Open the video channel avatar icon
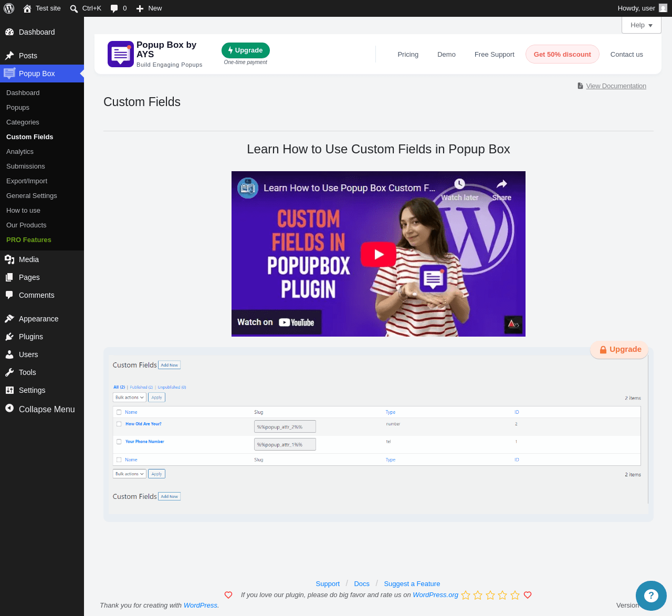This screenshot has width=672, height=616. (x=248, y=188)
